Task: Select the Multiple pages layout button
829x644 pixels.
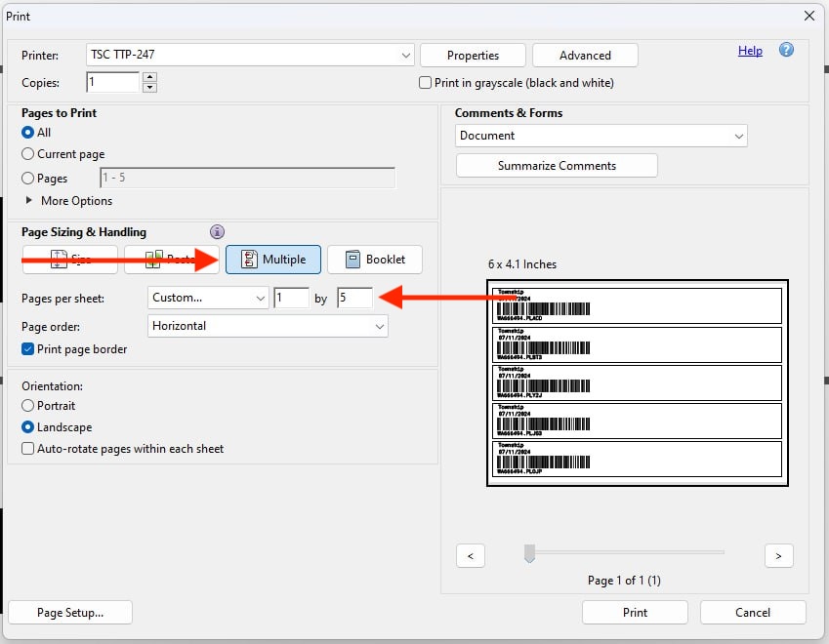Action: (272, 260)
